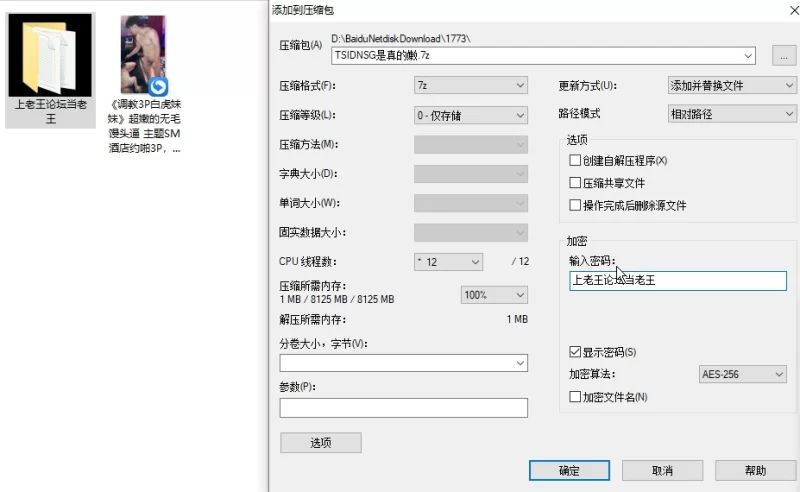Cancel the dialog with 取消
The image size is (800, 492).
point(662,470)
